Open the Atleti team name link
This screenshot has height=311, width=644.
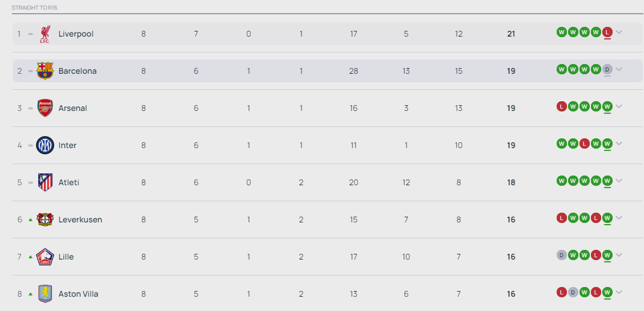(69, 182)
